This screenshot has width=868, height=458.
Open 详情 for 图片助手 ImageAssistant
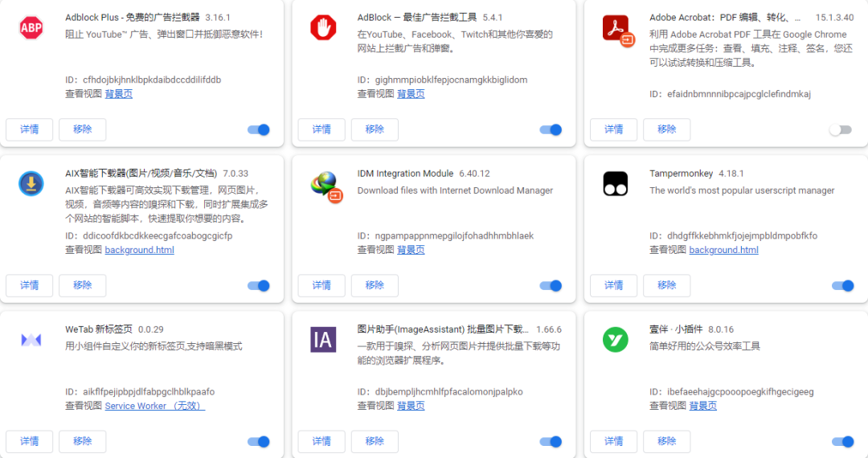(321, 441)
